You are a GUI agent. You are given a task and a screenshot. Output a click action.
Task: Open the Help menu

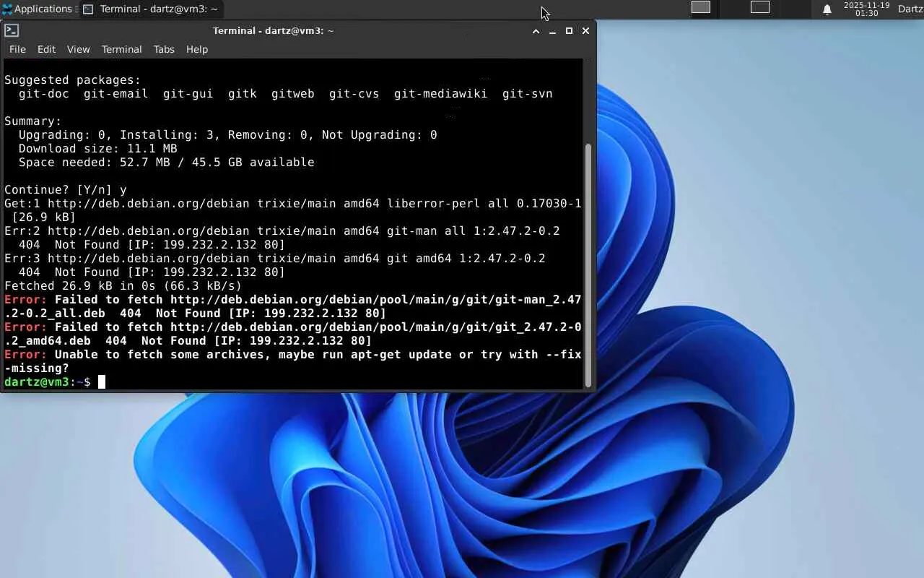[x=197, y=49]
